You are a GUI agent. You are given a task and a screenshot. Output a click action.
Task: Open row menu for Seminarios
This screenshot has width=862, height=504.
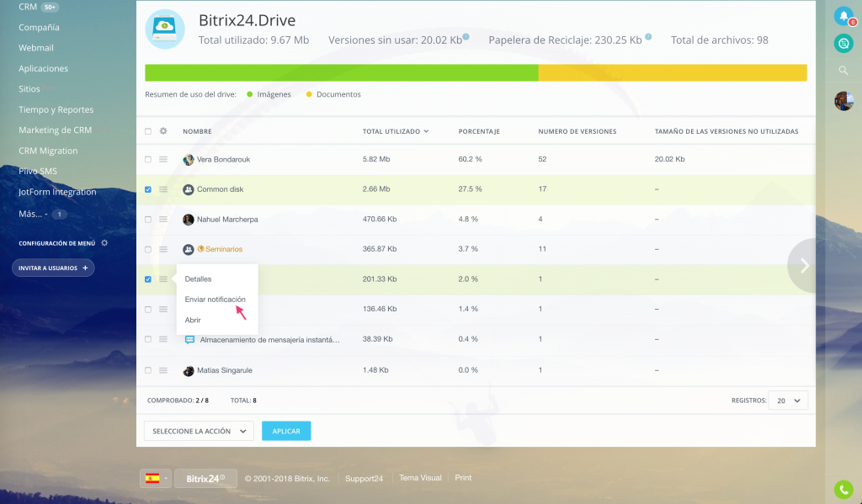pos(163,249)
